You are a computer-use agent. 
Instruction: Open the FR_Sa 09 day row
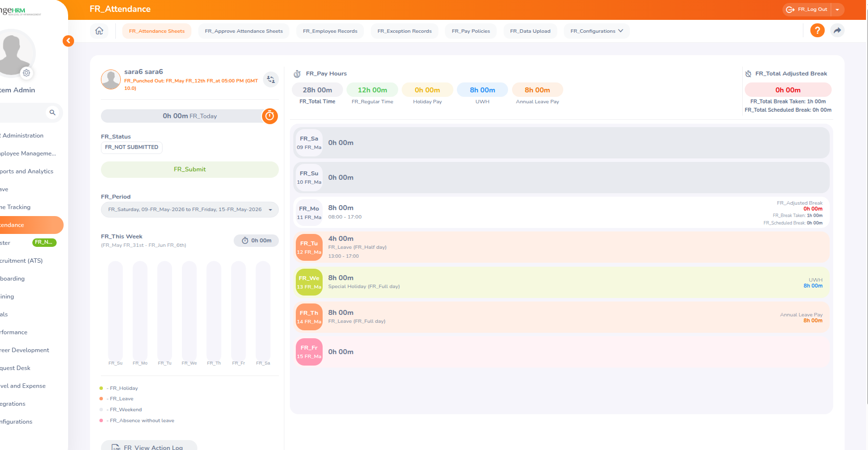[561, 143]
